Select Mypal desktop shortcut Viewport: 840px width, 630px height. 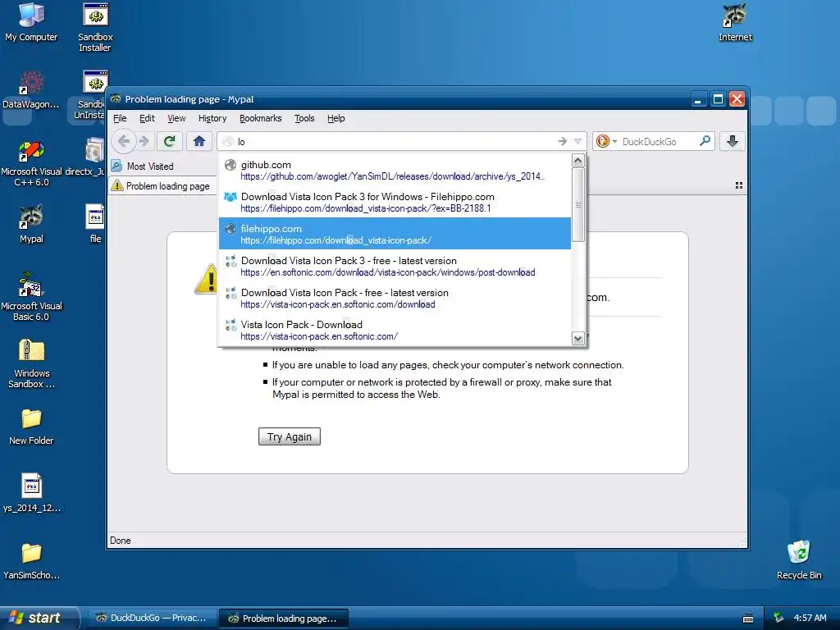[x=31, y=224]
